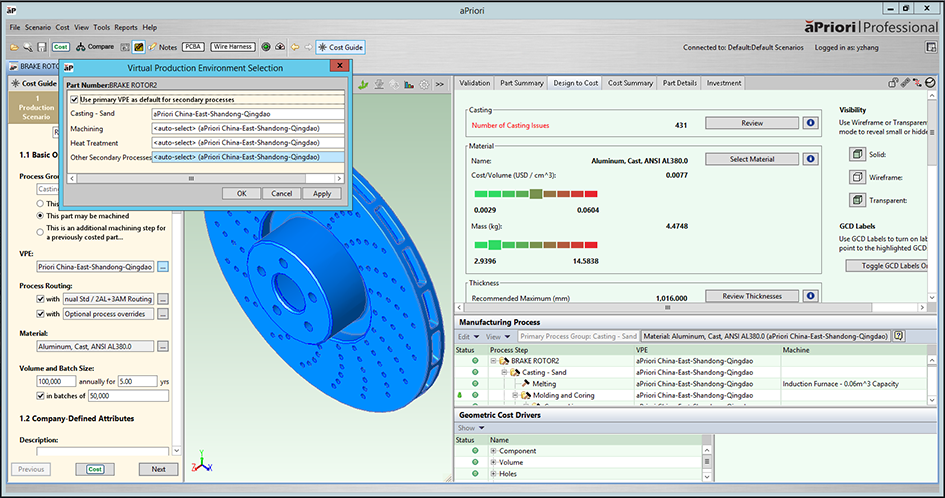Image resolution: width=945 pixels, height=498 pixels.
Task: Click the bar chart icon above viewer
Action: pyautogui.click(x=409, y=84)
